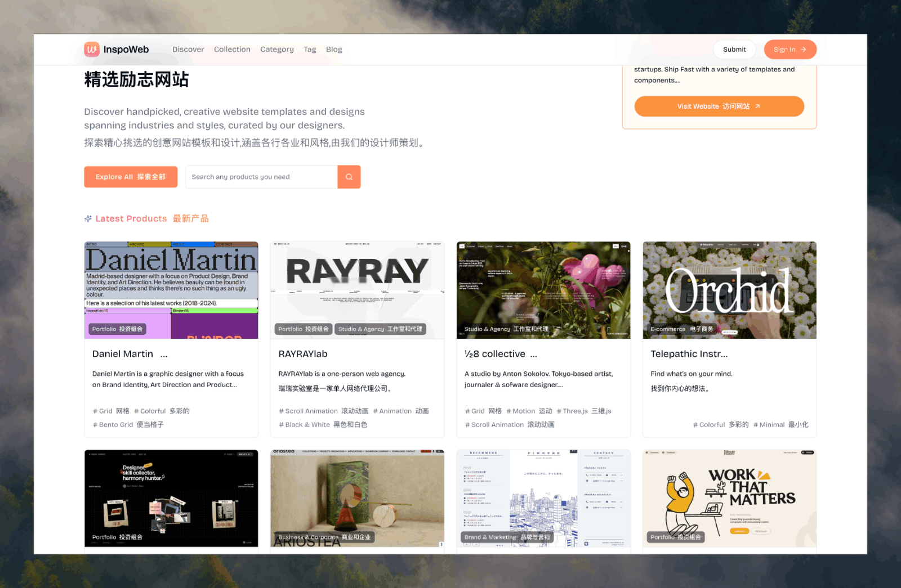
Task: Open the ½8 collective flower thumbnail
Action: [543, 290]
